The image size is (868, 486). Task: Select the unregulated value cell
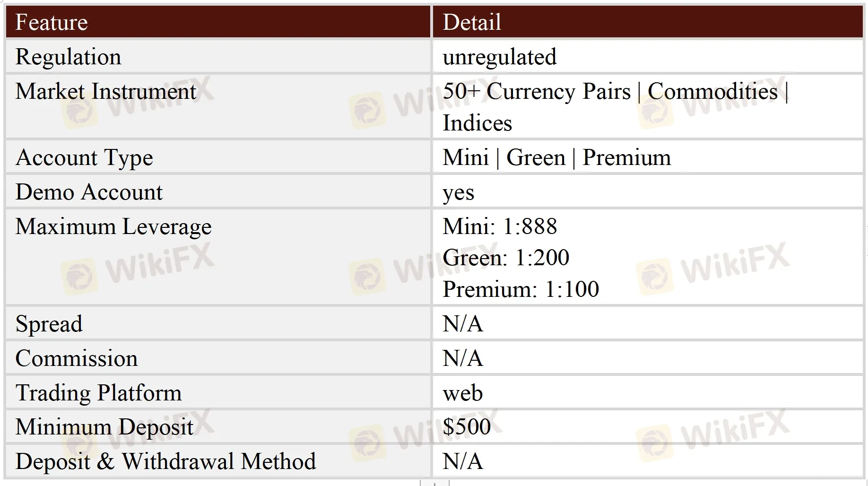pos(500,57)
